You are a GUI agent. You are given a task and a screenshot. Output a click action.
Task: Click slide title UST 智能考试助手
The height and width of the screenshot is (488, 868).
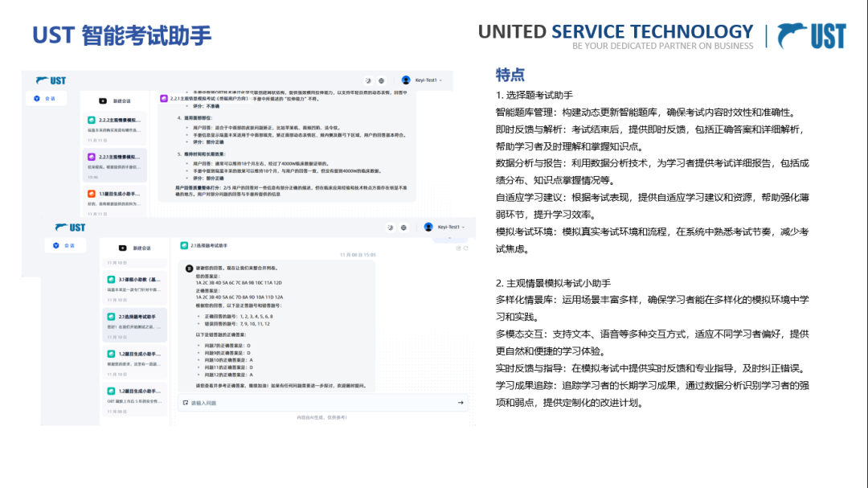(x=122, y=35)
